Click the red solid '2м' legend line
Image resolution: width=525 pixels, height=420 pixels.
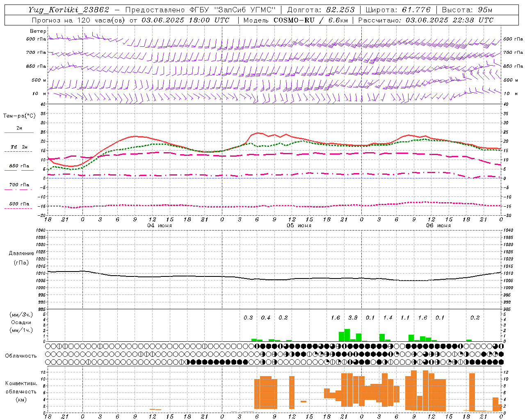coord(19,132)
